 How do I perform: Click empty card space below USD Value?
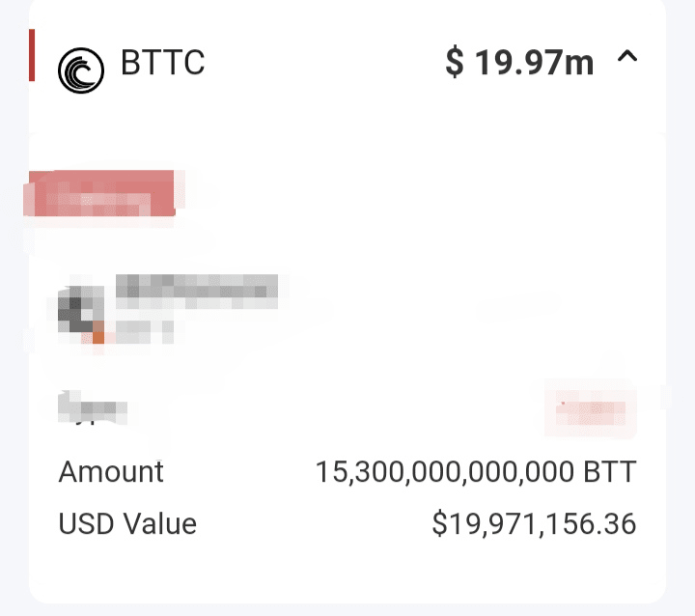(x=347, y=573)
